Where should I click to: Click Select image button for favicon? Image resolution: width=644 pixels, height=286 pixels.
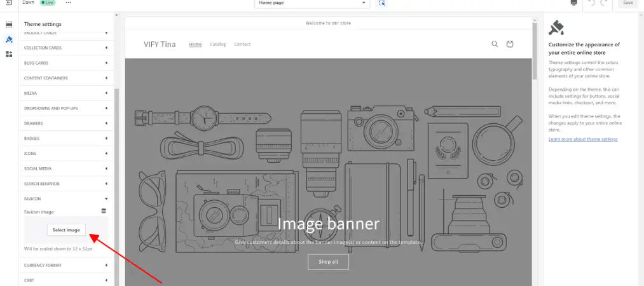[66, 230]
